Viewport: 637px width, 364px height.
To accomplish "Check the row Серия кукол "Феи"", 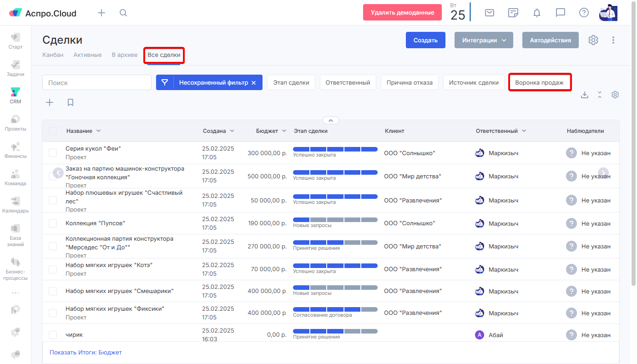I will click(x=53, y=153).
